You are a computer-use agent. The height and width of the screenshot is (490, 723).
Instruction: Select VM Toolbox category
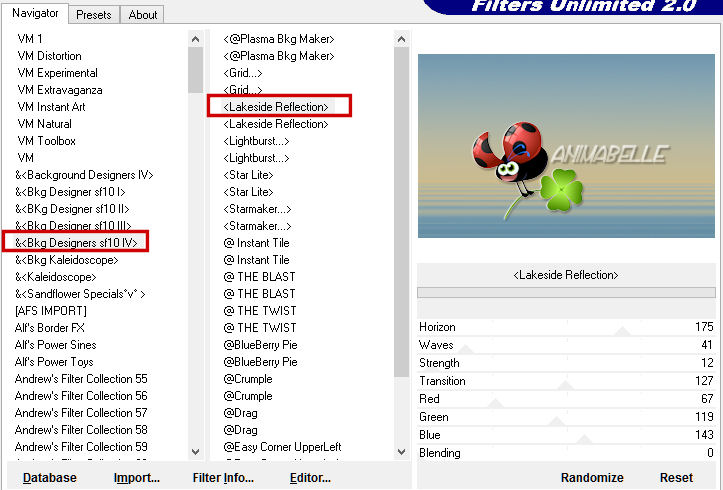pos(46,141)
